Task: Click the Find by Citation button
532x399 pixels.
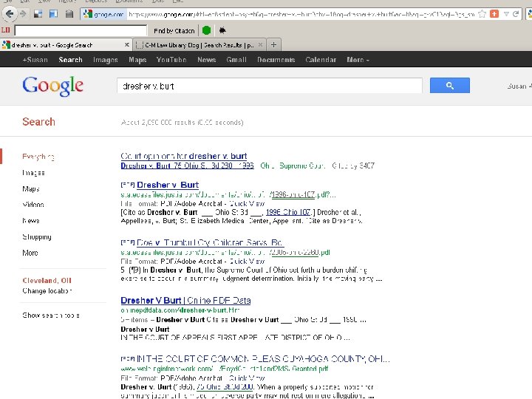Action: click(x=174, y=31)
